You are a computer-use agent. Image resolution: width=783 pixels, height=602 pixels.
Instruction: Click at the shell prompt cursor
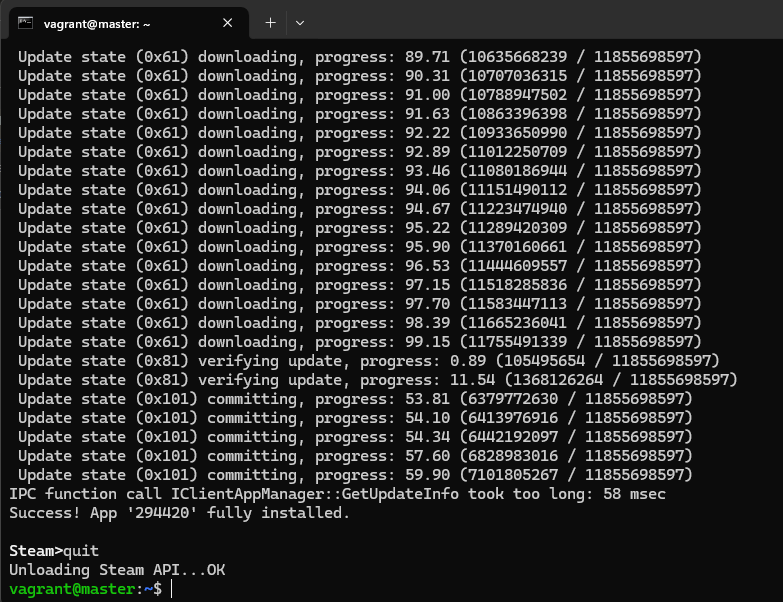point(172,589)
